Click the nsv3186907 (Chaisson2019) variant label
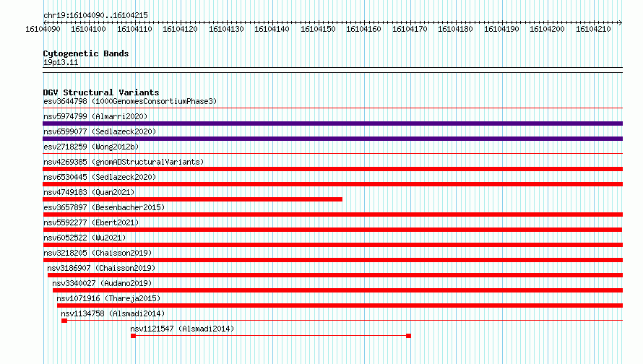 101,268
